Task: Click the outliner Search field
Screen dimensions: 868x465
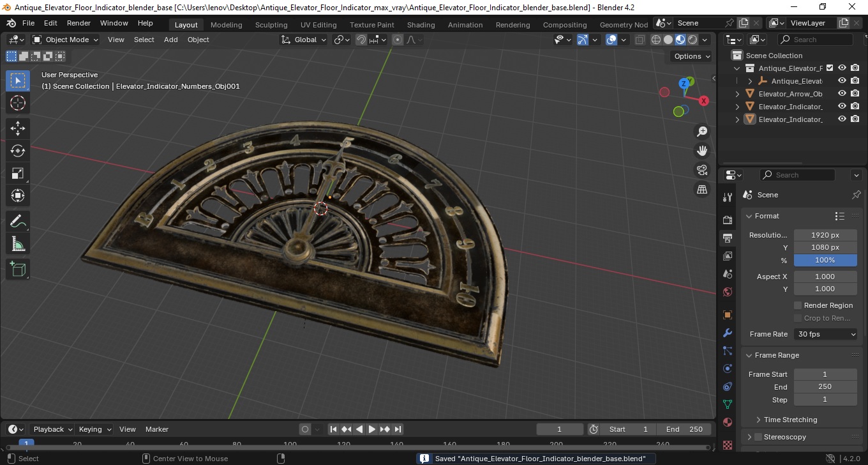Action: pyautogui.click(x=815, y=40)
